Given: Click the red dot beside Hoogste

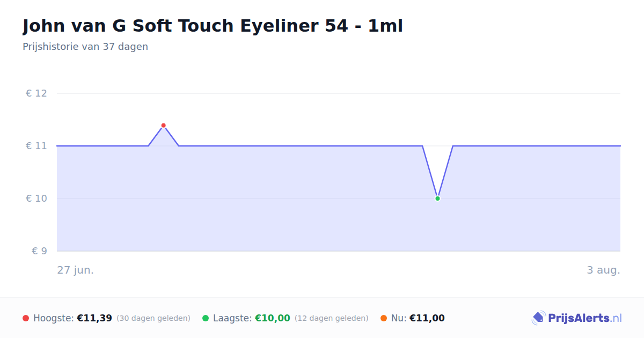Looking at the screenshot, I should pos(26,318).
